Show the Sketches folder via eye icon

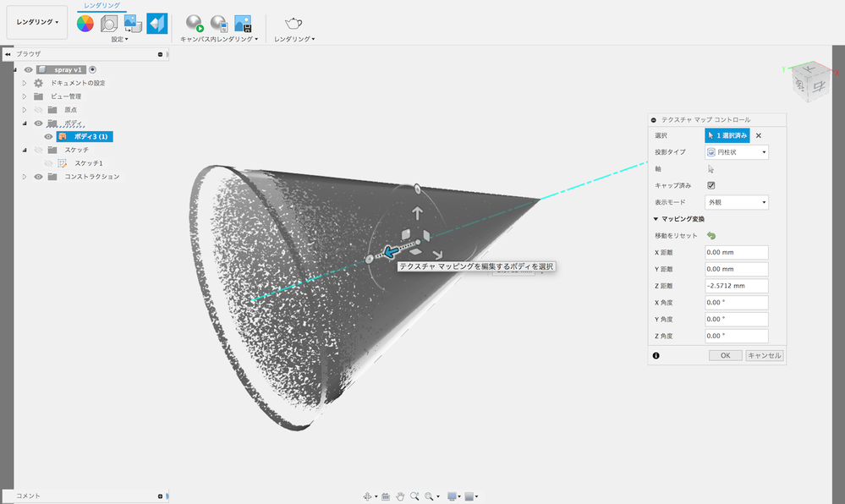pos(38,150)
